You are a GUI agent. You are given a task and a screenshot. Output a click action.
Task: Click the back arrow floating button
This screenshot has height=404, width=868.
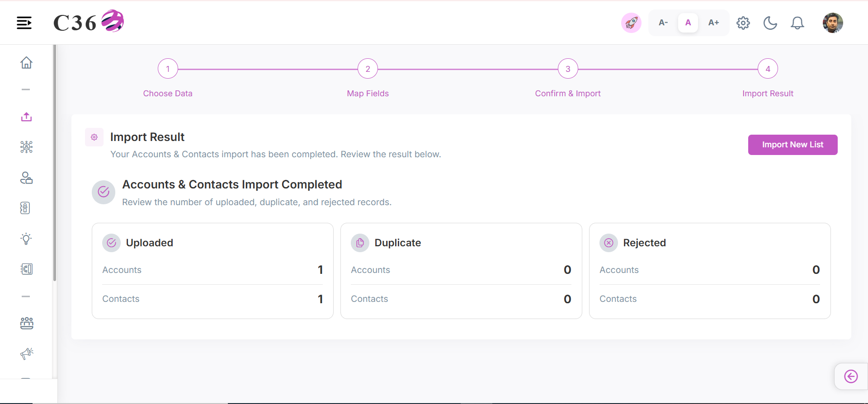tap(851, 376)
